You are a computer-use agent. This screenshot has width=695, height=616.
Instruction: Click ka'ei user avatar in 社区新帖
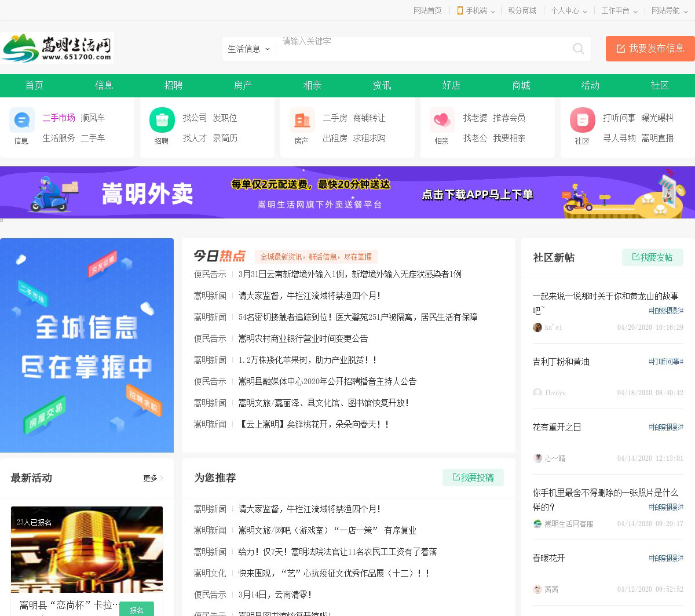[x=537, y=327]
